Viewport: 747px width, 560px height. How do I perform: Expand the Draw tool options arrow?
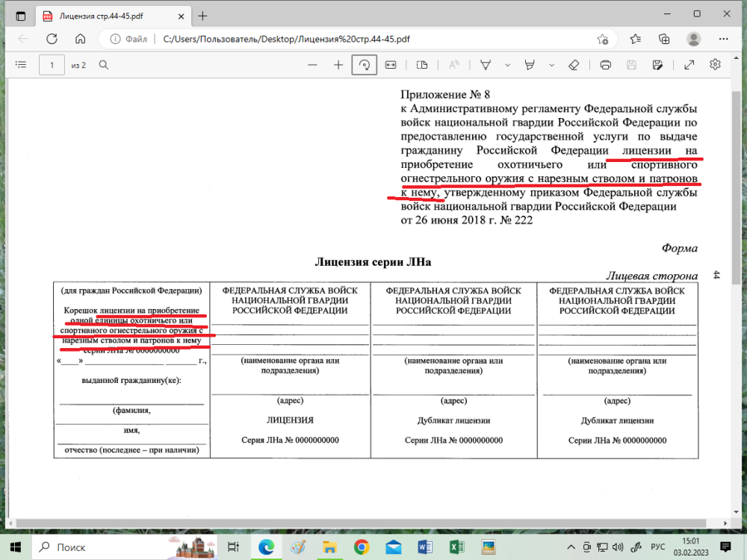[x=506, y=65]
